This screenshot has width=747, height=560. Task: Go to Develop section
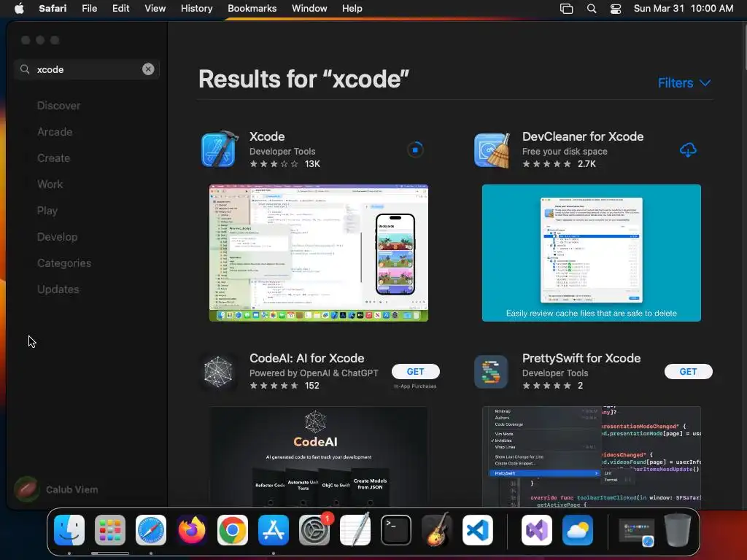57,237
